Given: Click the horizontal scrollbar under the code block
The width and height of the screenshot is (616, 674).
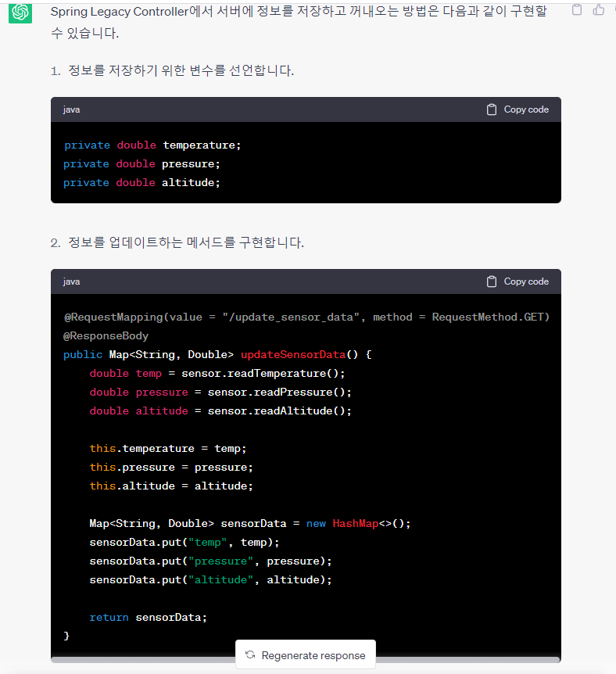Looking at the screenshot, I should tap(306, 659).
